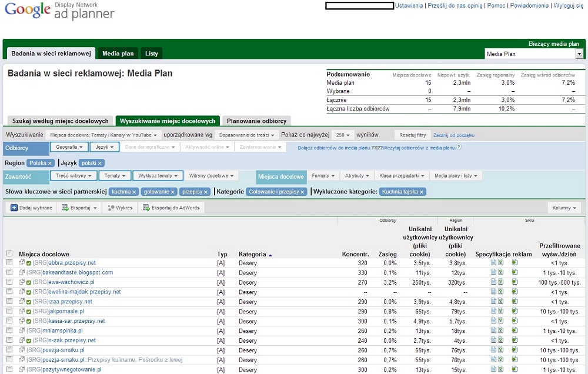588x374 pixels.
Task: Click the Wyloguj się link
Action: pos(569,6)
